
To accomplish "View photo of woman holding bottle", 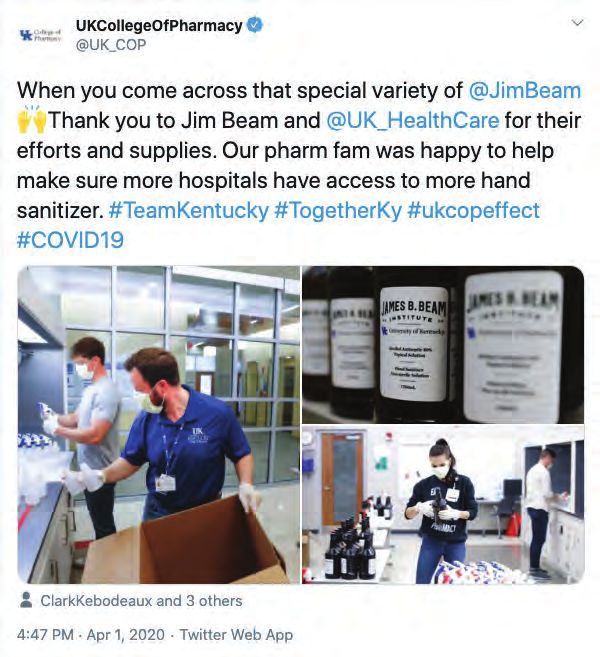I will click(443, 504).
